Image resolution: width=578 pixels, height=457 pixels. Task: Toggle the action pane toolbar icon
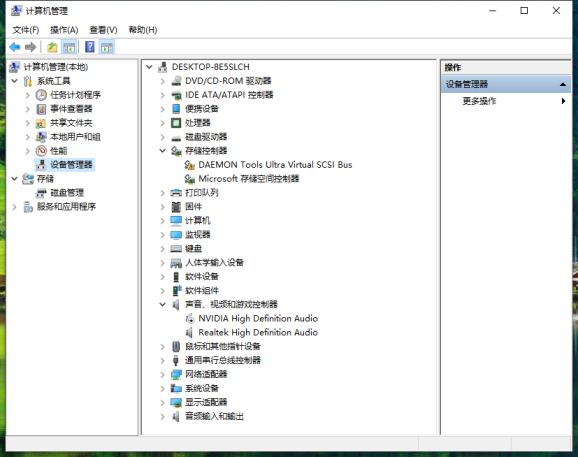click(107, 47)
